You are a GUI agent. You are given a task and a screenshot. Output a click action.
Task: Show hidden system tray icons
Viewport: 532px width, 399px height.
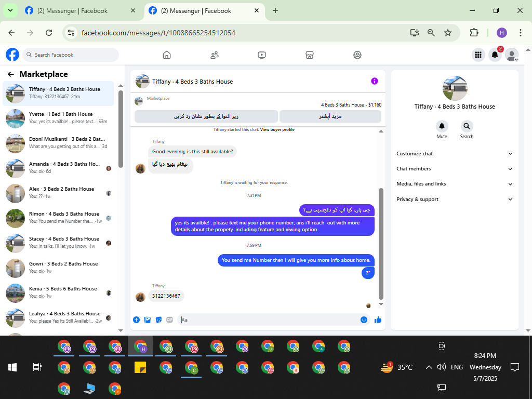[429, 367]
